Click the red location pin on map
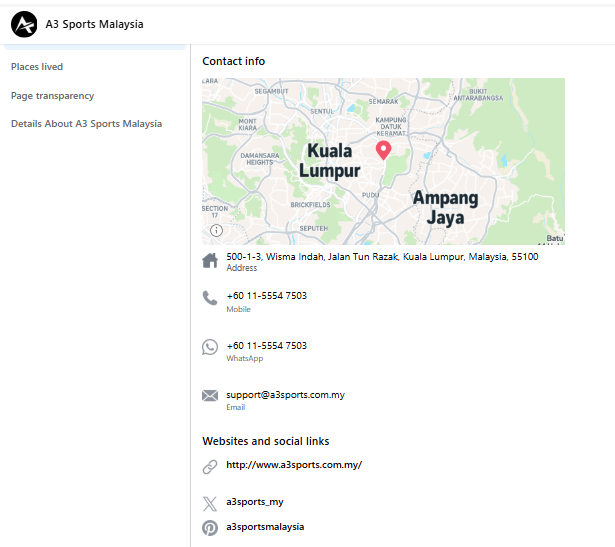The image size is (615, 547). pos(383,150)
